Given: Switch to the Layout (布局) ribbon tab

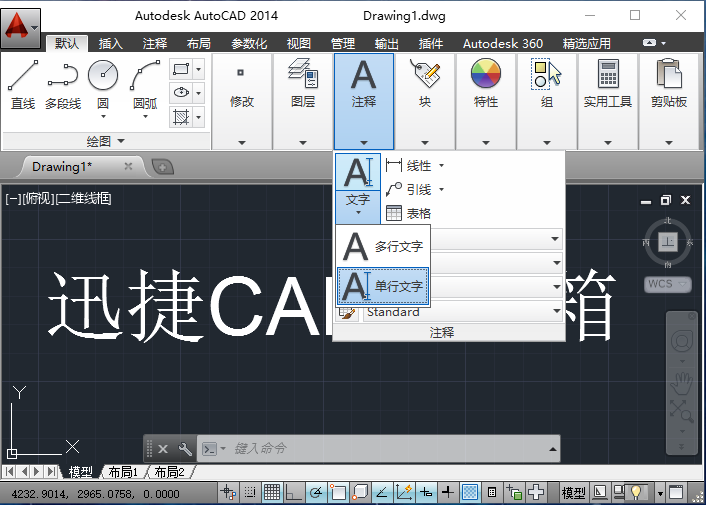Looking at the screenshot, I should pyautogui.click(x=199, y=44).
